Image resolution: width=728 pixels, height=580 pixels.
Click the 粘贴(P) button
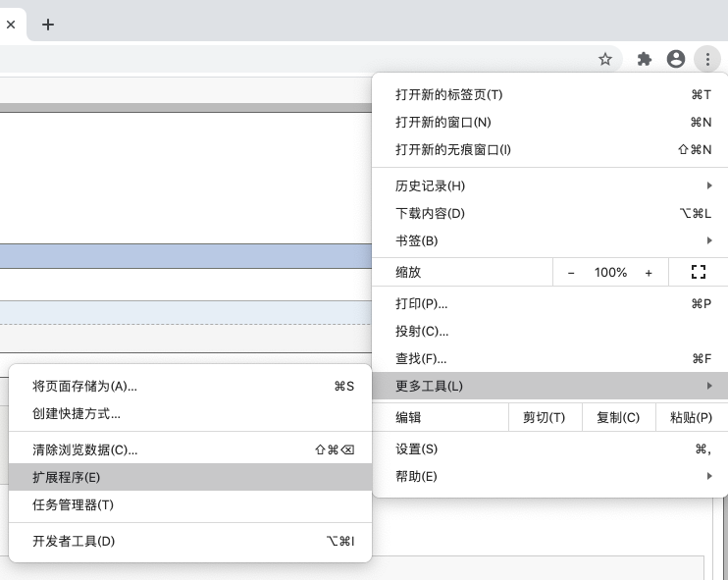click(691, 417)
